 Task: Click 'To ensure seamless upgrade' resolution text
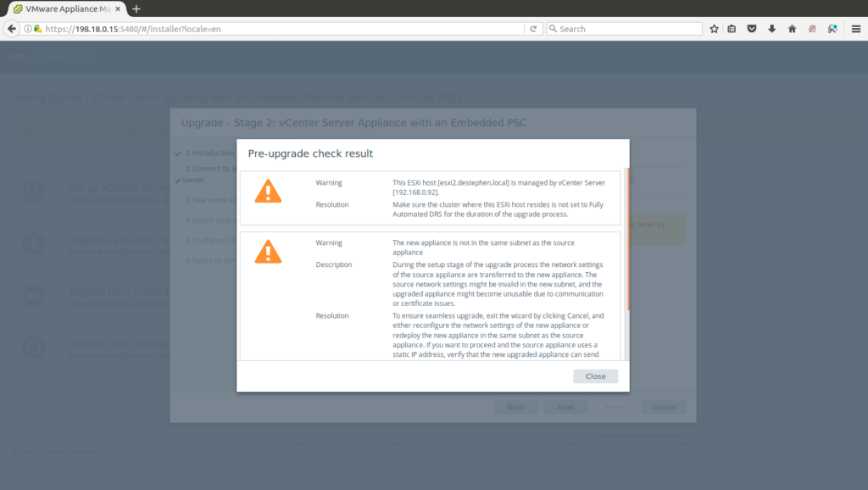(498, 335)
